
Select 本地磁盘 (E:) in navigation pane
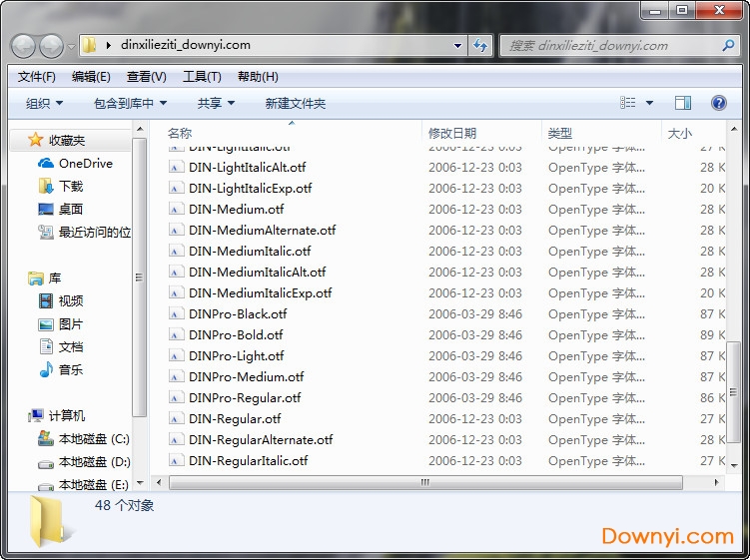tap(94, 485)
